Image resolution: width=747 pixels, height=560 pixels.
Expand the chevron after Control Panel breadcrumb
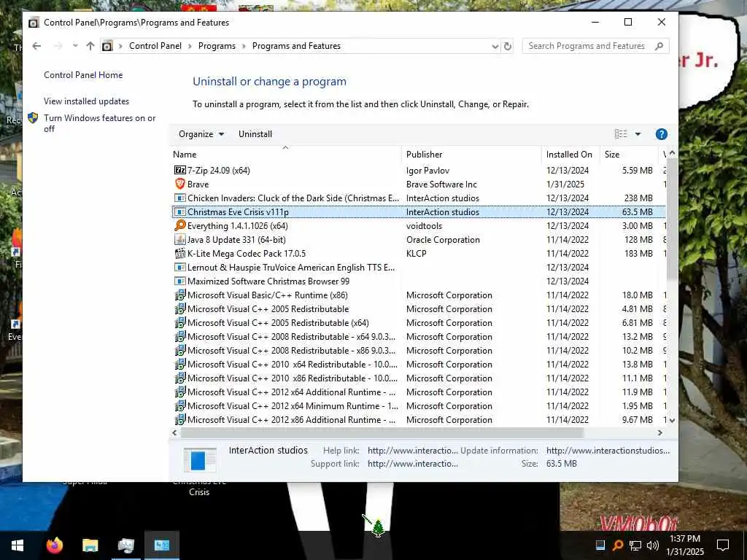190,46
